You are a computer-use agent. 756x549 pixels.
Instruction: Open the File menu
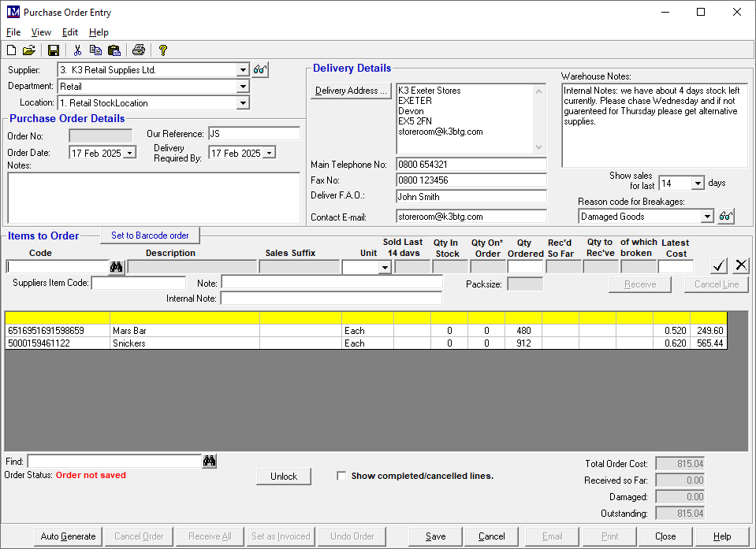pos(13,32)
